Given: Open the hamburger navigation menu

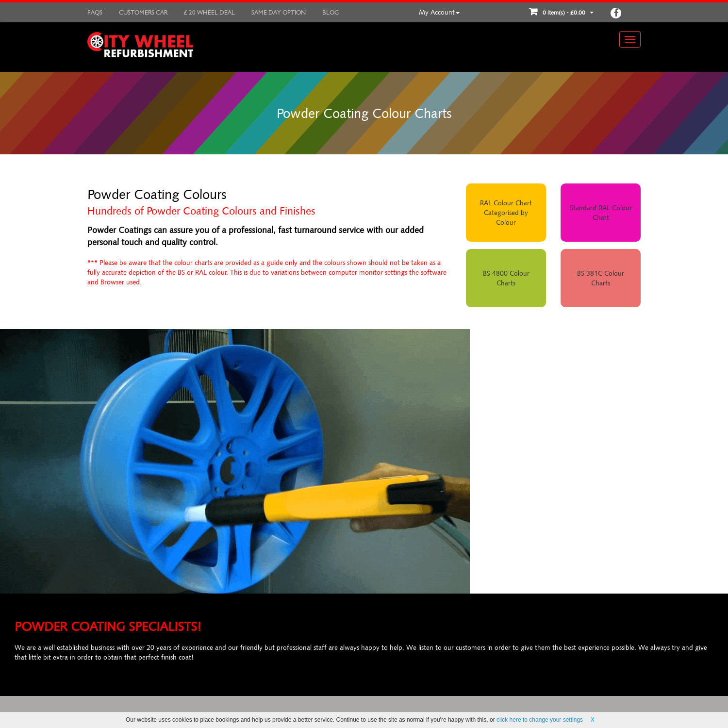Looking at the screenshot, I should click(x=629, y=39).
